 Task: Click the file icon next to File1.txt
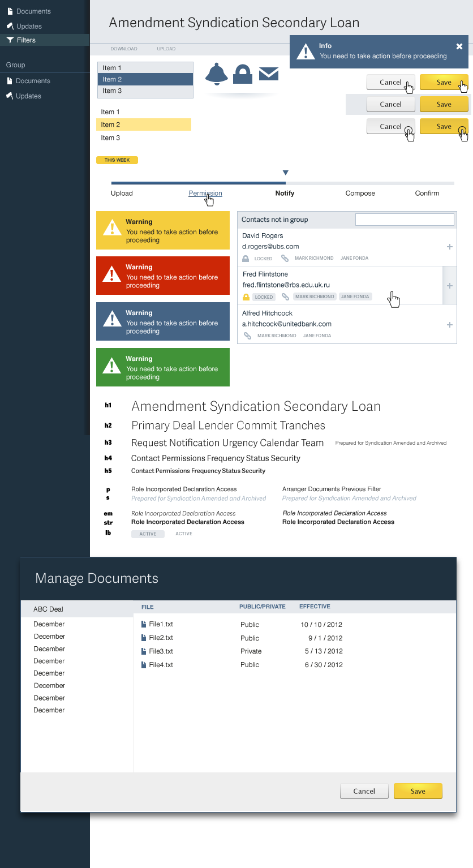click(144, 624)
